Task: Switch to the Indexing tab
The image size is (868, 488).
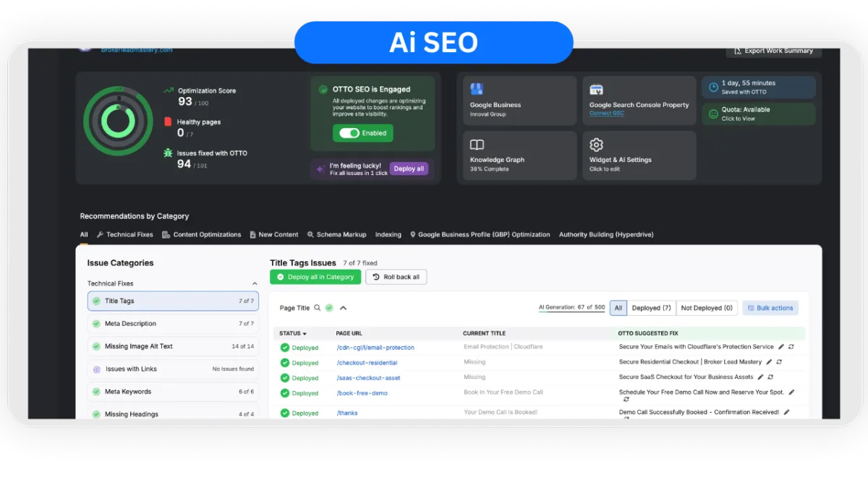Action: coord(388,234)
